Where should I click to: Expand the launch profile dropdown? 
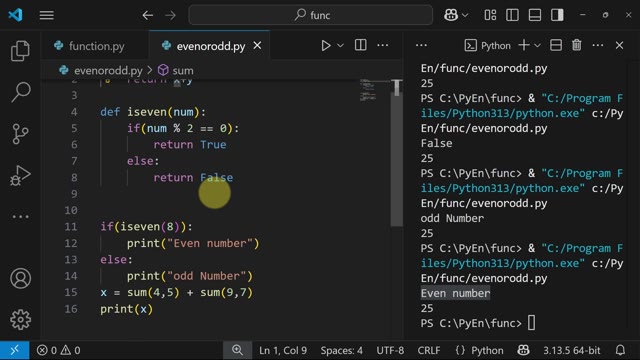click(x=538, y=45)
